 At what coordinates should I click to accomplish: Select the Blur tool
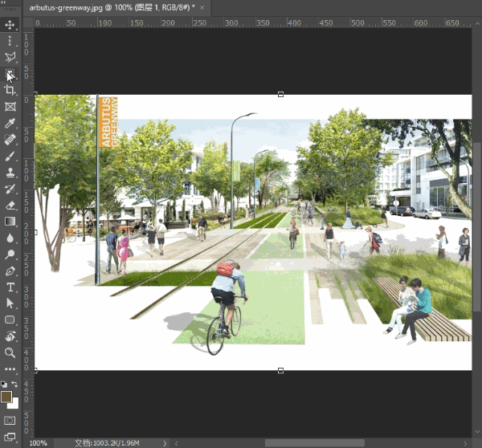pyautogui.click(x=10, y=238)
